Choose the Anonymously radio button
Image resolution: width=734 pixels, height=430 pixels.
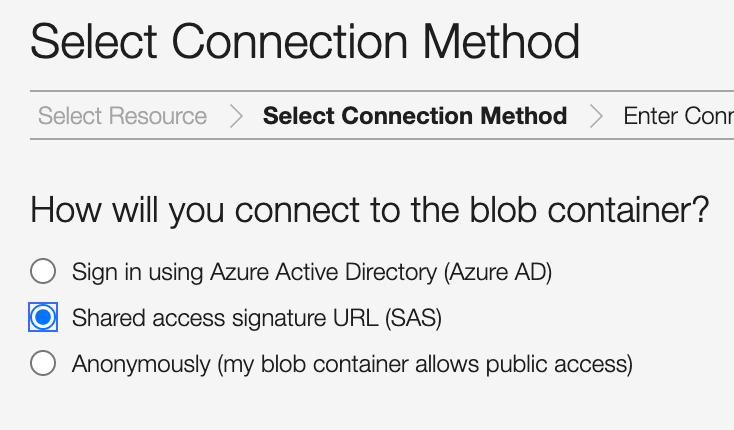[x=43, y=364]
